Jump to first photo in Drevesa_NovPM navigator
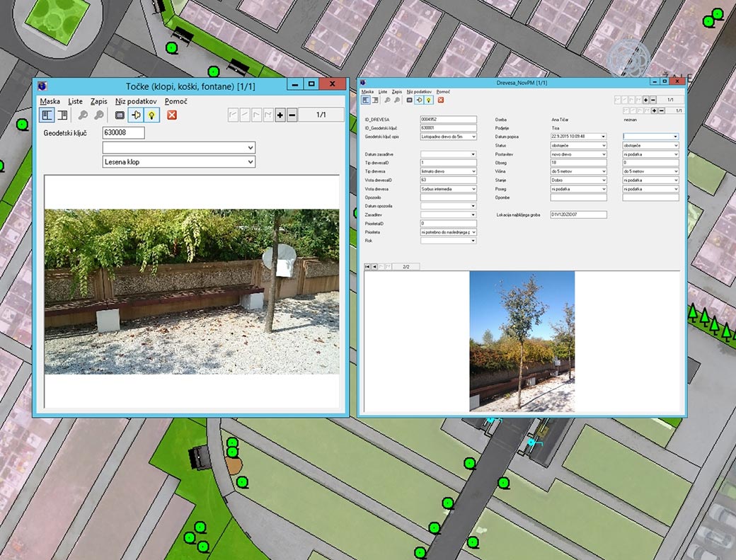This screenshot has height=560, width=736. [x=367, y=266]
